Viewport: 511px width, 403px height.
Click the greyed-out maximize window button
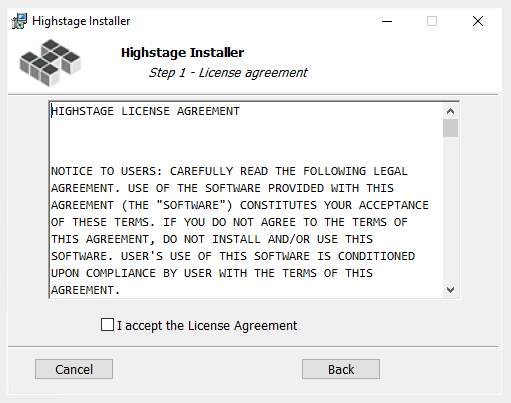pyautogui.click(x=432, y=21)
